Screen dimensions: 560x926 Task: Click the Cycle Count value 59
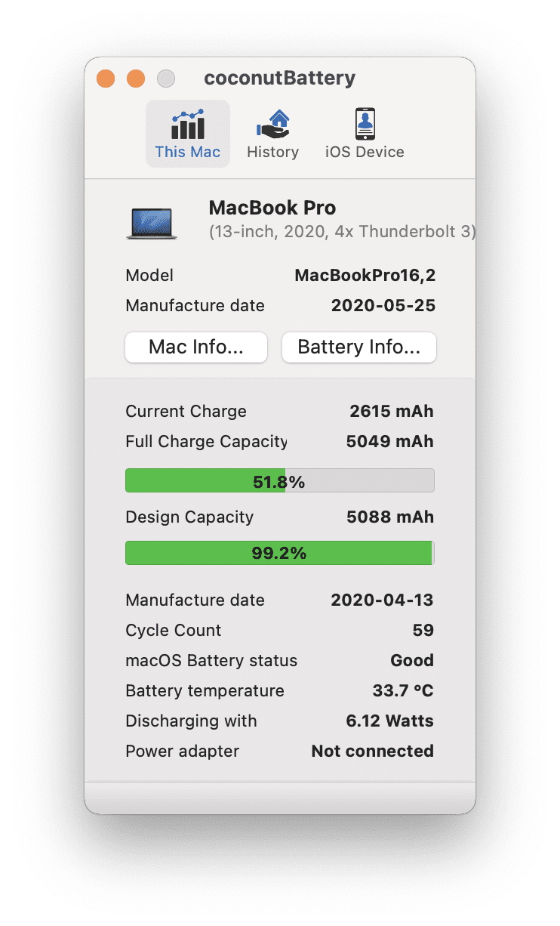(x=423, y=631)
